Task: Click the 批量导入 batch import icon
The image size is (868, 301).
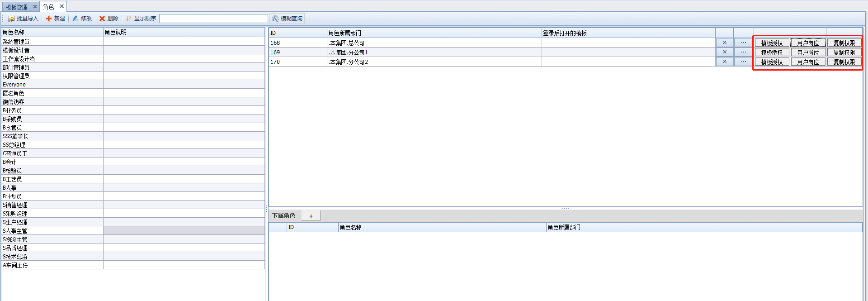Action: tap(11, 19)
